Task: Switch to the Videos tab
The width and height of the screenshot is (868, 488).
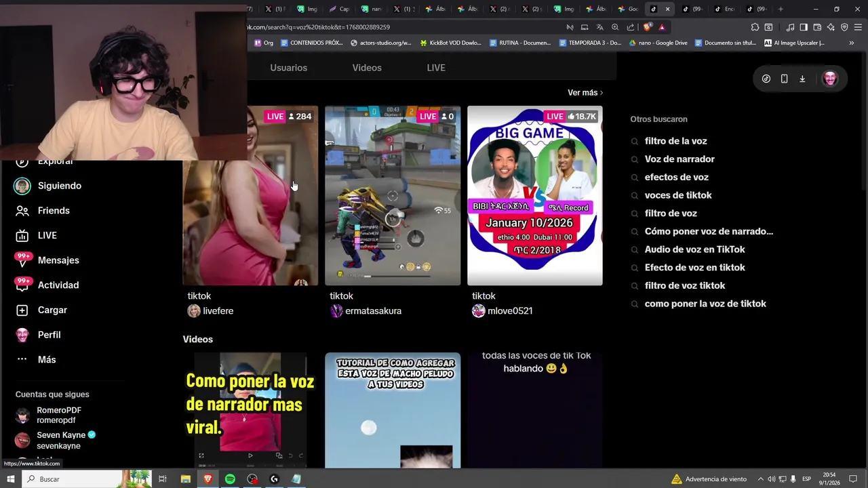Action: pyautogui.click(x=367, y=68)
